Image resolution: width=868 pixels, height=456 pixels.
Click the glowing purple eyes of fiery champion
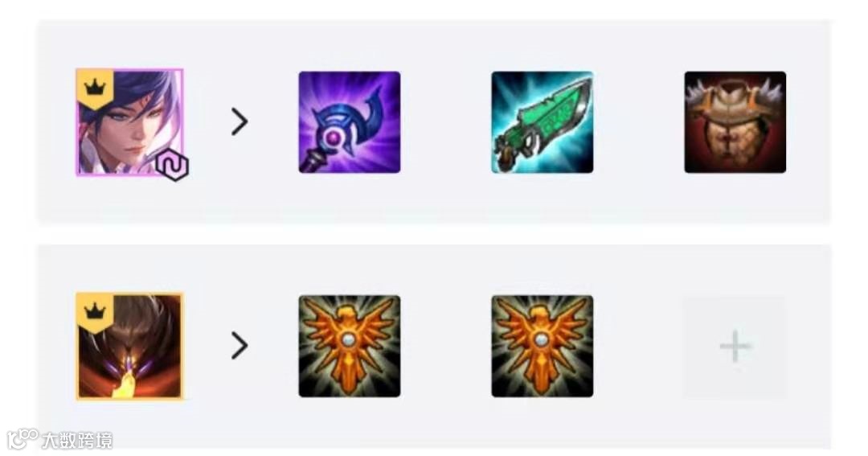point(131,366)
